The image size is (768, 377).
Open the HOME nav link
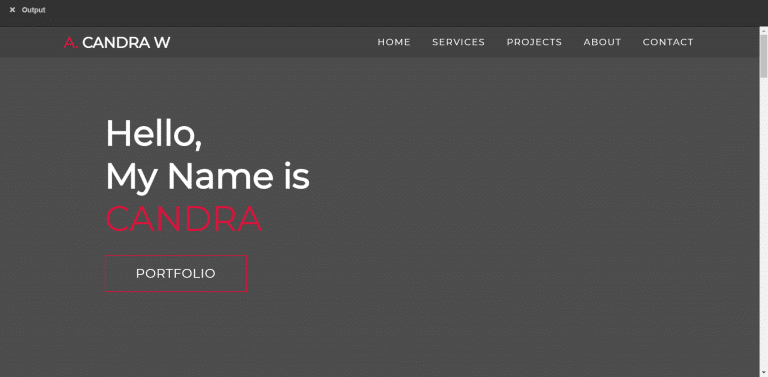point(394,42)
